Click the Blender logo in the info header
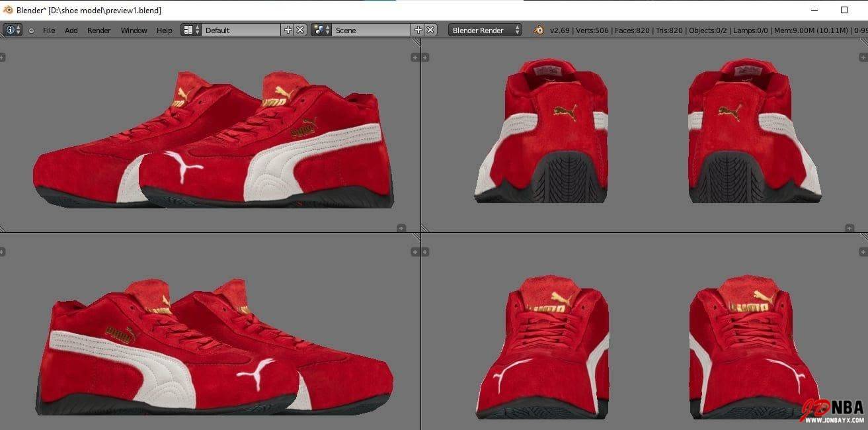868x430 pixels. pyautogui.click(x=539, y=30)
